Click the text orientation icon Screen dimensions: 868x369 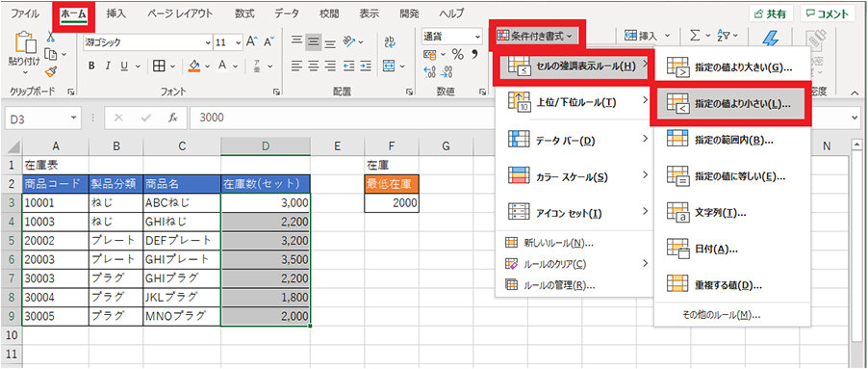(x=348, y=41)
